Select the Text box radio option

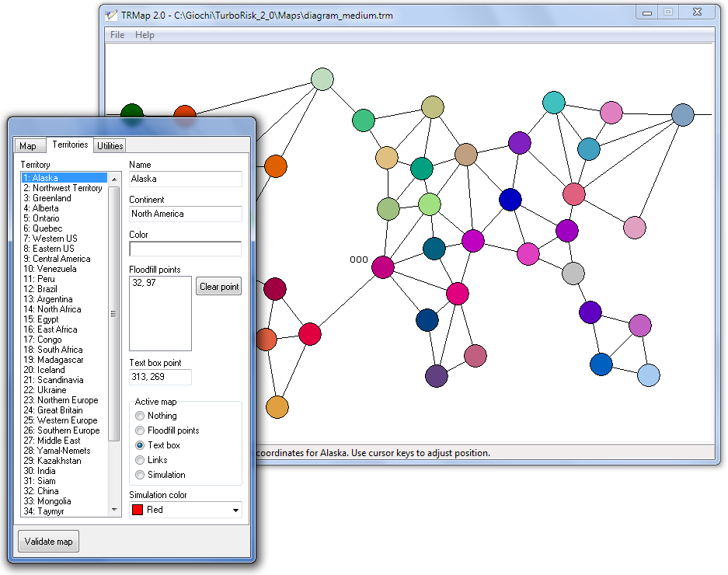pos(158,445)
